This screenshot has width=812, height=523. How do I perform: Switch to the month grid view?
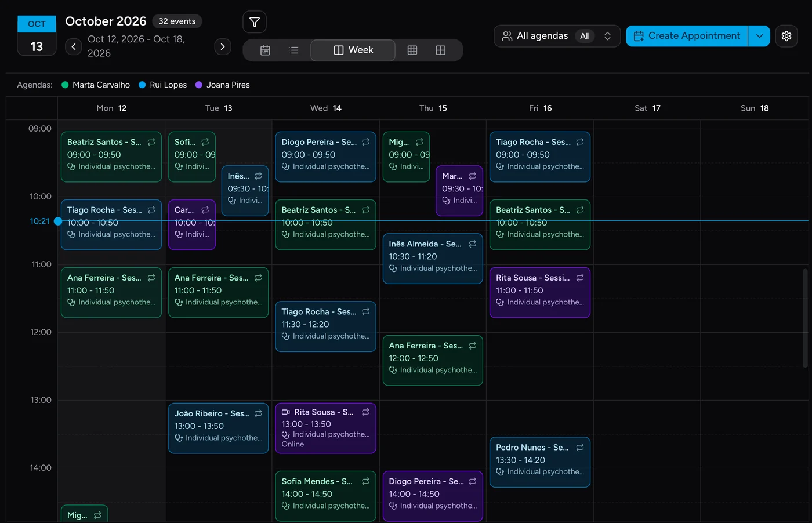[412, 50]
